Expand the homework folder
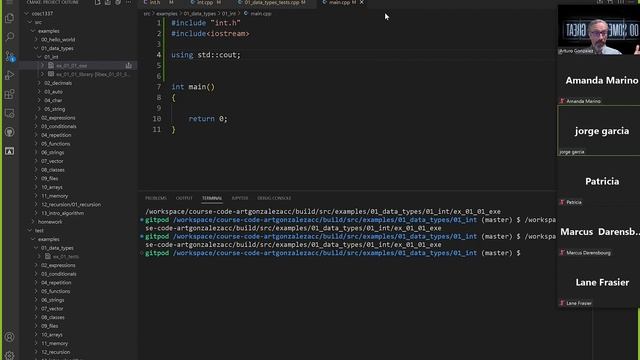Viewport: 640px width, 360px height. (x=50, y=222)
